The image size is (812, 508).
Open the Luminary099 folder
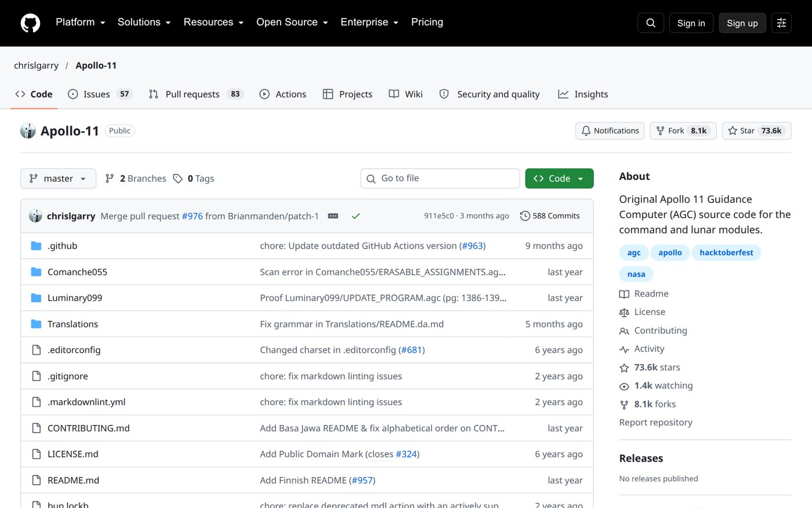click(x=75, y=298)
